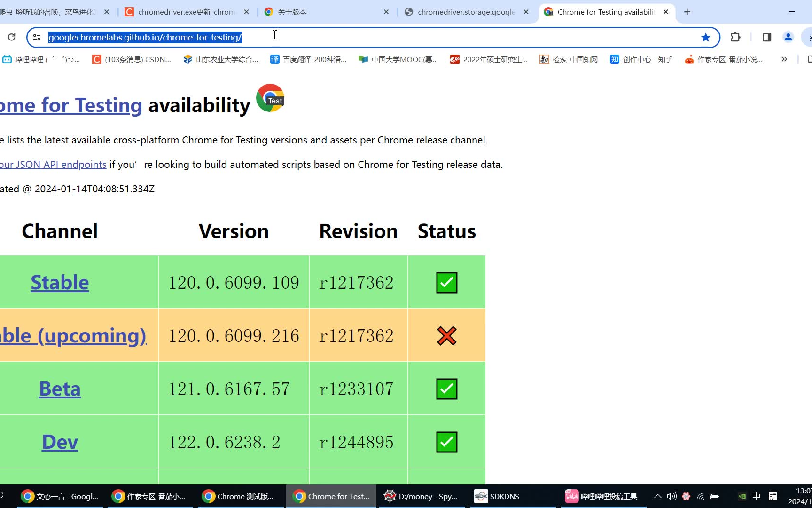Switch to the 爬虫 聆听我的召唤 tab
Screen dimensions: 812x508
coord(52,12)
